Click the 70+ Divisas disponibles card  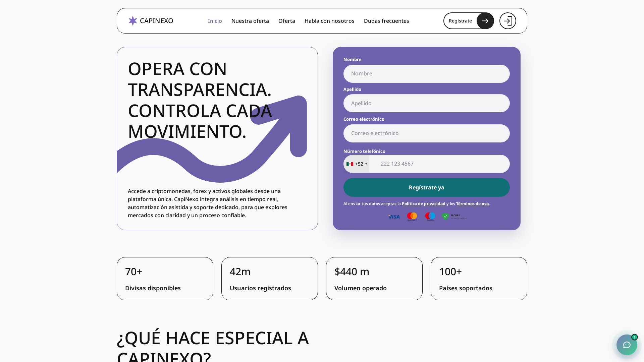165,279
